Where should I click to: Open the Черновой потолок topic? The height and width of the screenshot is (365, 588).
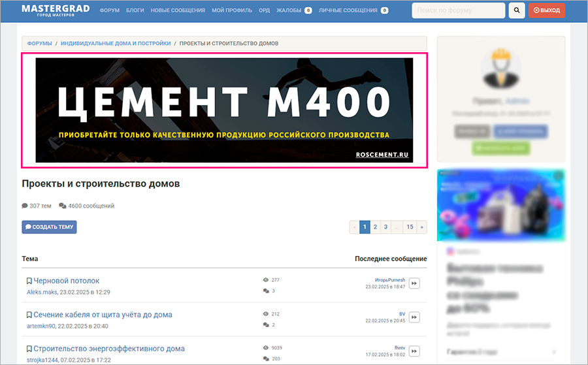[x=67, y=281]
